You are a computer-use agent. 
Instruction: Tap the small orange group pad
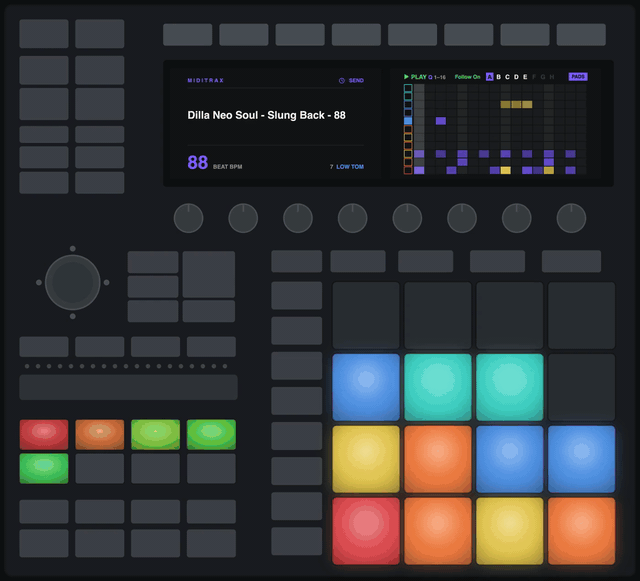pos(100,434)
